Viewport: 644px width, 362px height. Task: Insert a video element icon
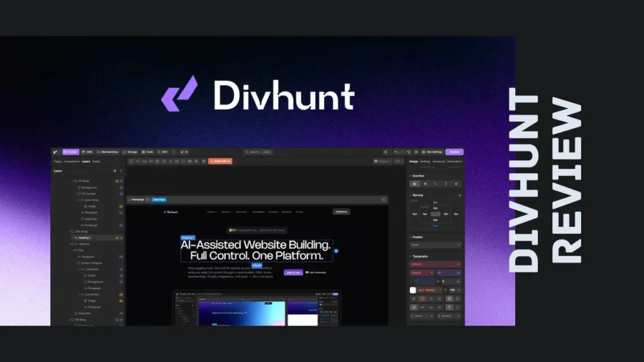[x=164, y=162]
